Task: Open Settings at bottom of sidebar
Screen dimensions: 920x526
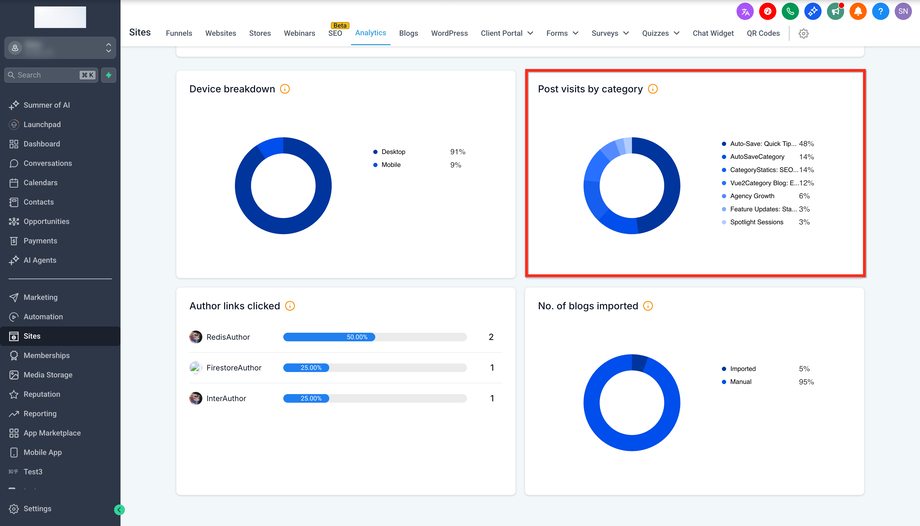Action: pos(37,509)
